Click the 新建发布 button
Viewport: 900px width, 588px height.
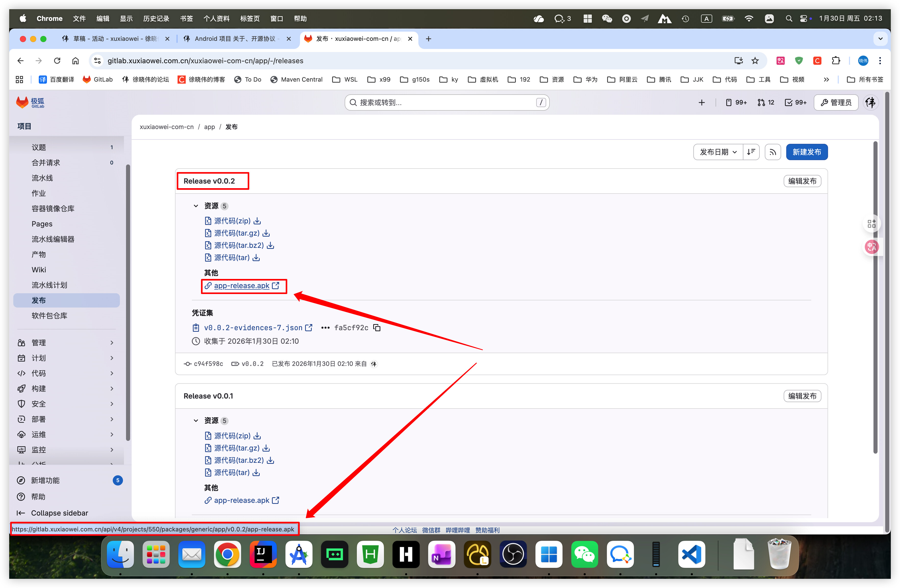807,152
